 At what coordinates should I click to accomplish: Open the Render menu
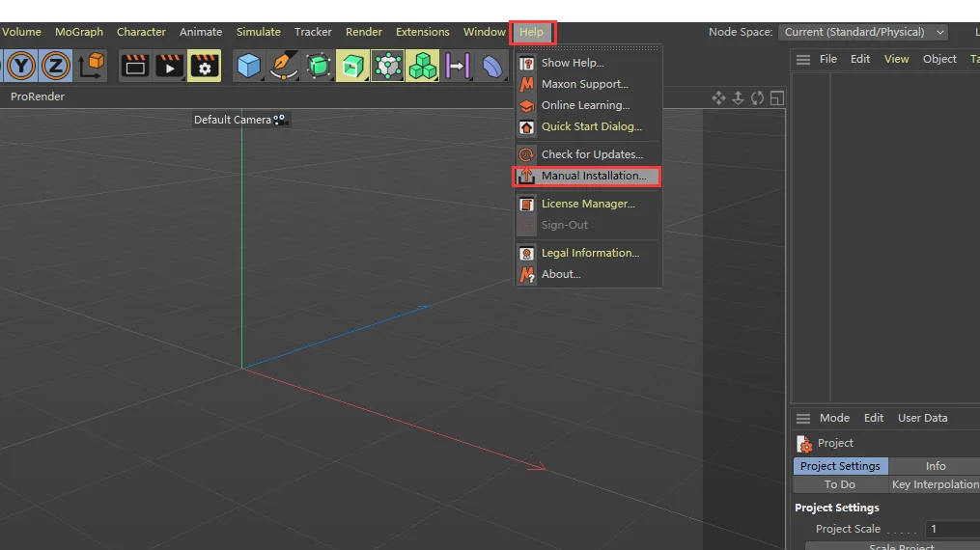click(364, 32)
